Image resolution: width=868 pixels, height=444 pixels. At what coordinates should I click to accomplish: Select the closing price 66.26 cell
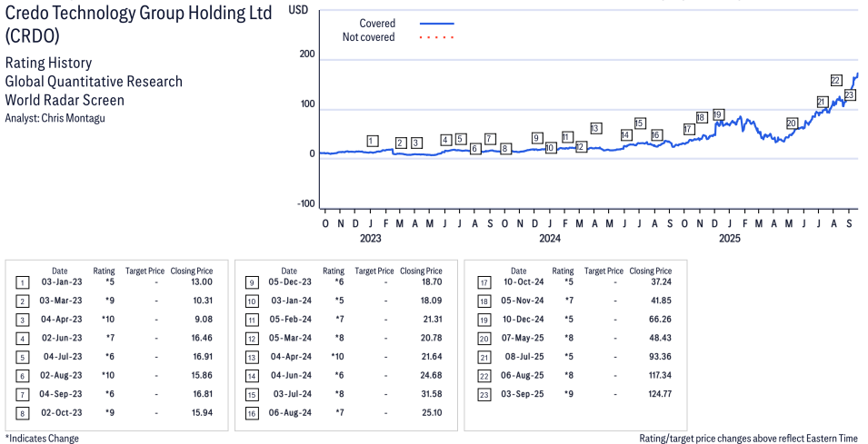click(x=651, y=319)
